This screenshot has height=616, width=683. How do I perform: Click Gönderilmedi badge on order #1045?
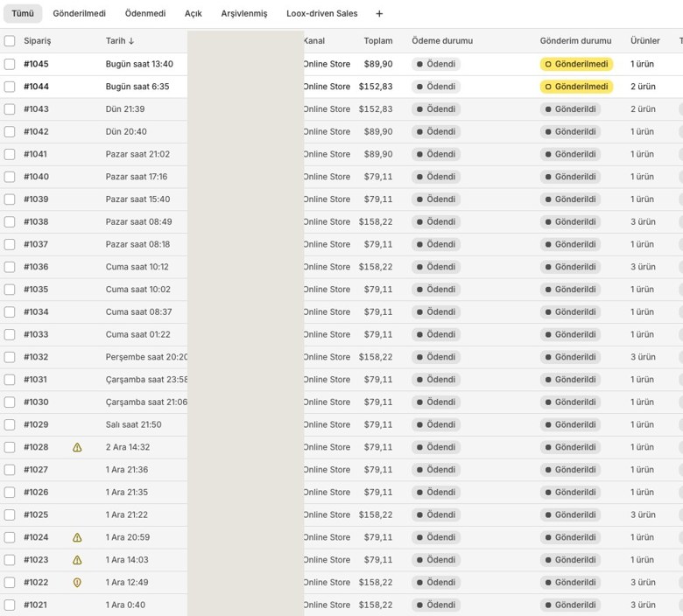(576, 64)
